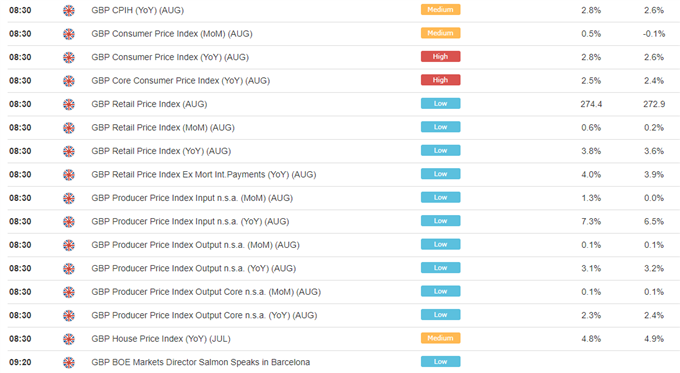The width and height of the screenshot is (680, 373).
Task: Click UK flag icon beside GBP CPIH row
Action: click(x=69, y=10)
